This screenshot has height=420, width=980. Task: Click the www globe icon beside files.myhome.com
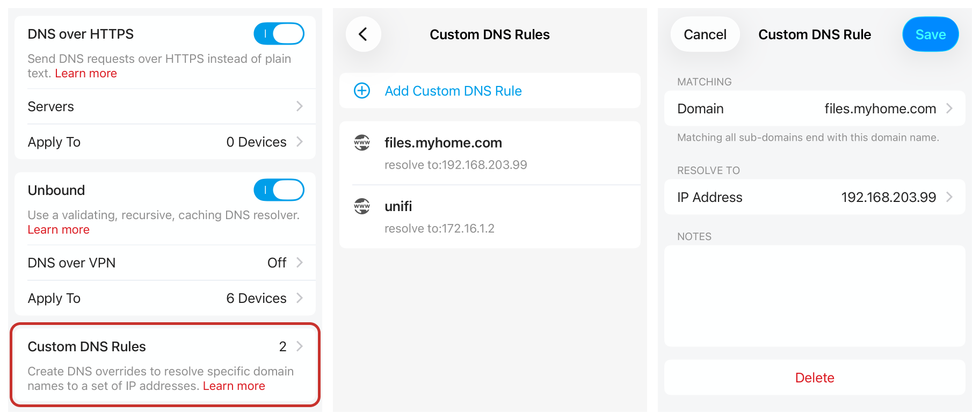(x=362, y=143)
